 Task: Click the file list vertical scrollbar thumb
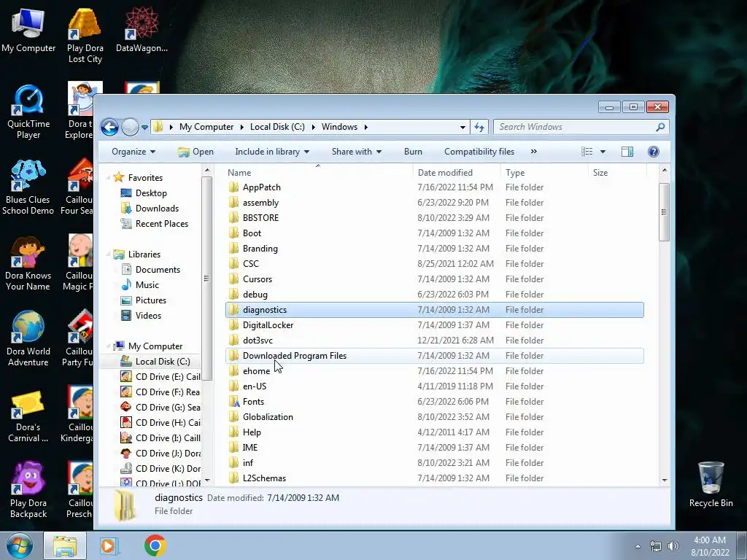(x=664, y=212)
